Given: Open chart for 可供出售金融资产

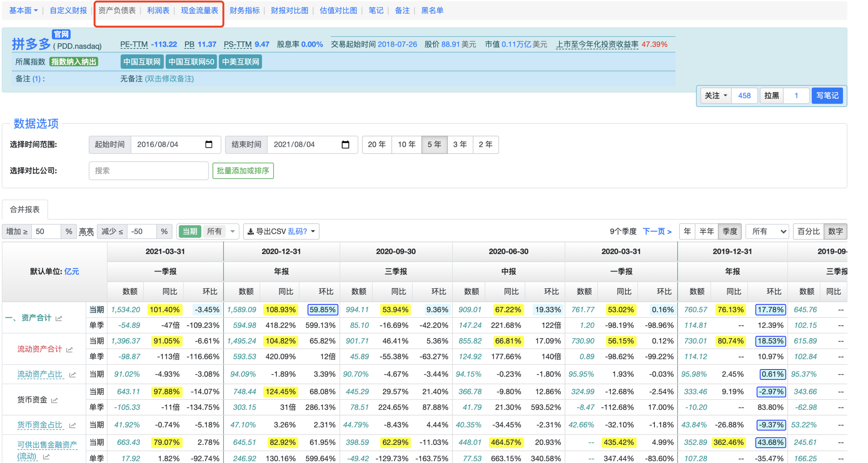Looking at the screenshot, I should click(x=47, y=458).
